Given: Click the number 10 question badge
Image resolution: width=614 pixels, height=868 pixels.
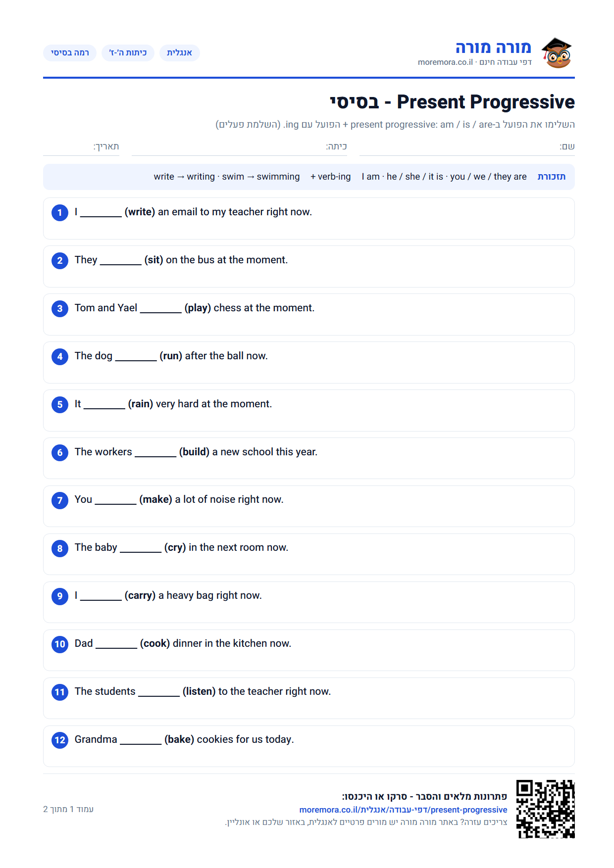Looking at the screenshot, I should [x=60, y=644].
